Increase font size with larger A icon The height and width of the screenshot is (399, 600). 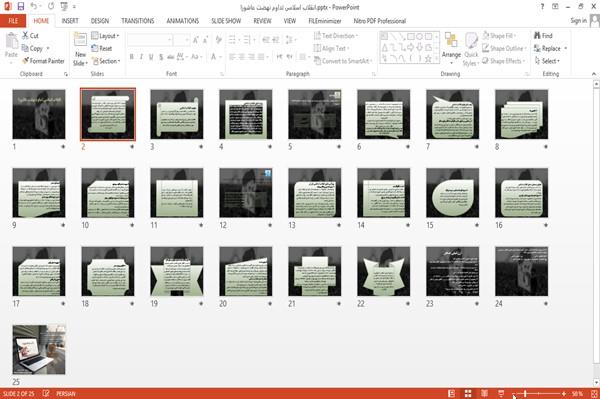[x=196, y=40]
